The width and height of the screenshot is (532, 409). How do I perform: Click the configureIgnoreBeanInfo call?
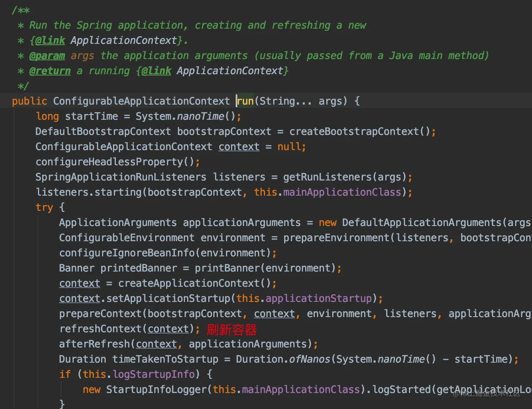point(127,253)
